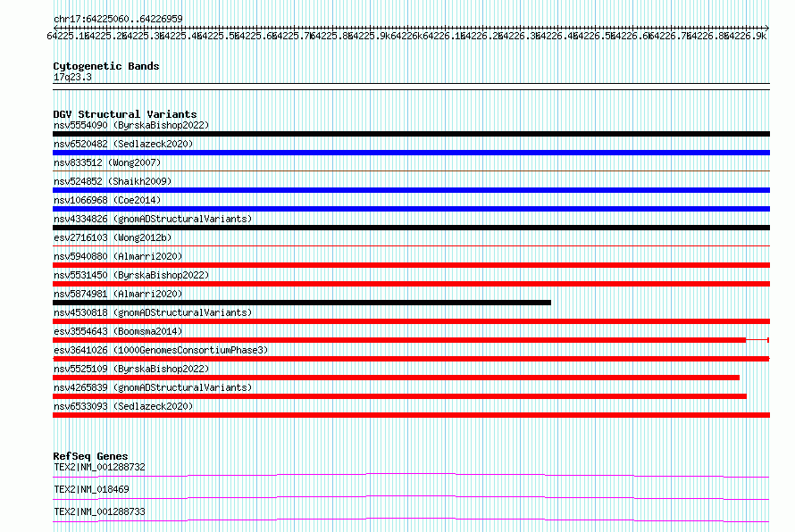The image size is (795, 532).
Task: Select nsv5874981 (Almarri2020) label
Action: (x=118, y=294)
